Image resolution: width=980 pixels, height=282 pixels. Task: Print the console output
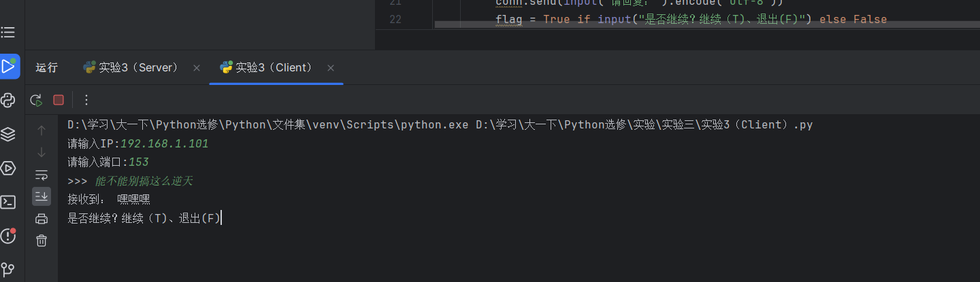[42, 218]
